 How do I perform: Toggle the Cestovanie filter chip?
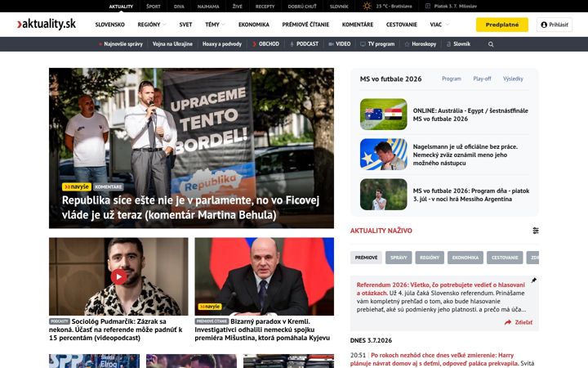[505, 258]
